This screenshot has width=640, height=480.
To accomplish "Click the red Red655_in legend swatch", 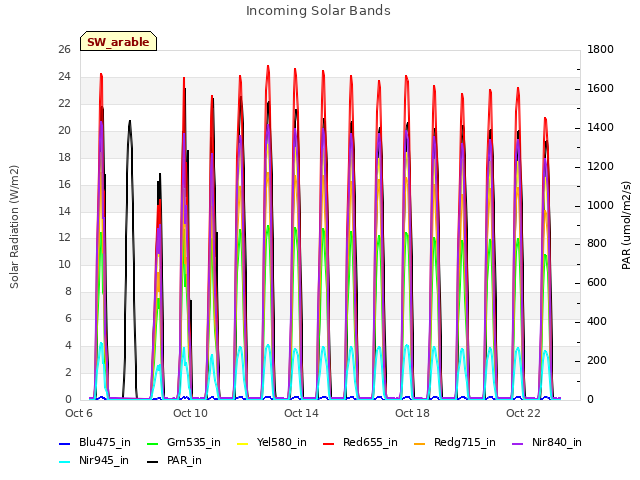I will 329,444.
